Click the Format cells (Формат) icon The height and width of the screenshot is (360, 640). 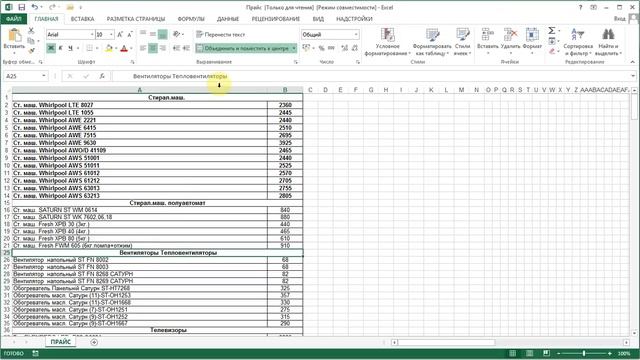[532, 35]
